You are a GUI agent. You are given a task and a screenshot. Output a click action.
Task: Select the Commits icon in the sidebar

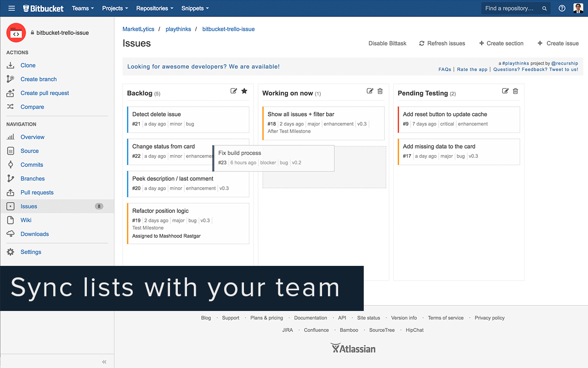(x=11, y=164)
